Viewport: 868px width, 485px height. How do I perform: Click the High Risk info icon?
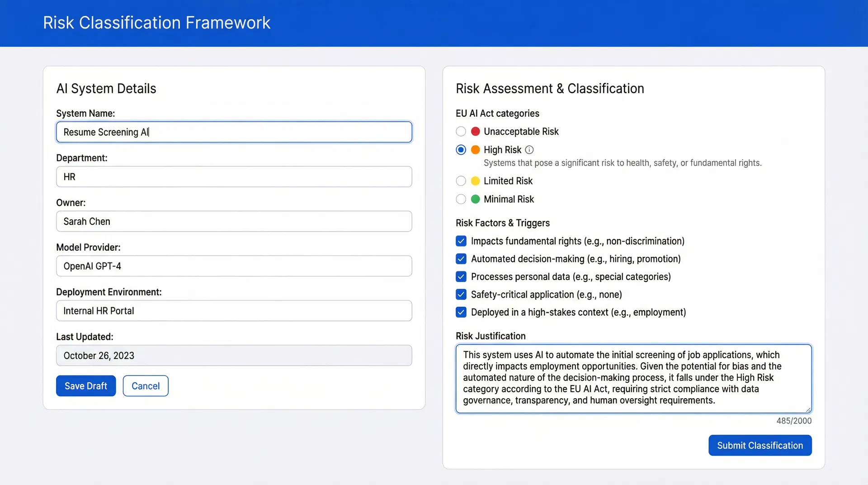tap(529, 150)
